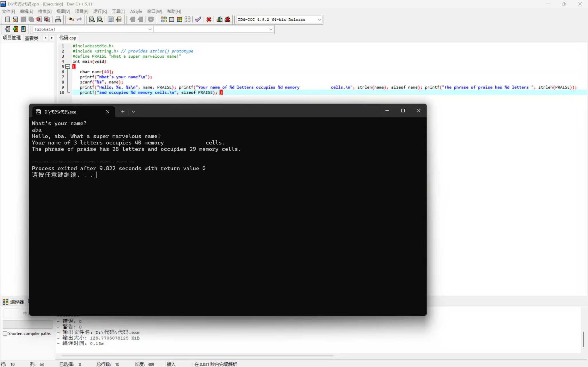Click the Find magnifier toolbar icon
This screenshot has width=588, height=367.
[92, 19]
